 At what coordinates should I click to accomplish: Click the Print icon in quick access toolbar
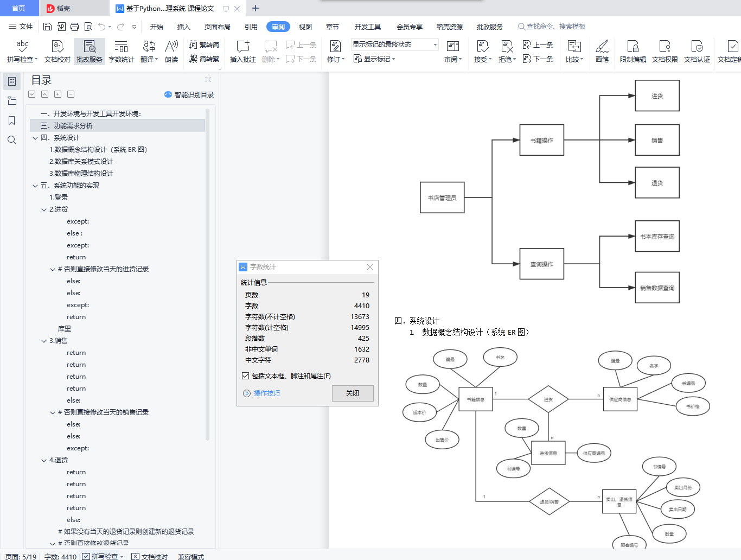74,27
